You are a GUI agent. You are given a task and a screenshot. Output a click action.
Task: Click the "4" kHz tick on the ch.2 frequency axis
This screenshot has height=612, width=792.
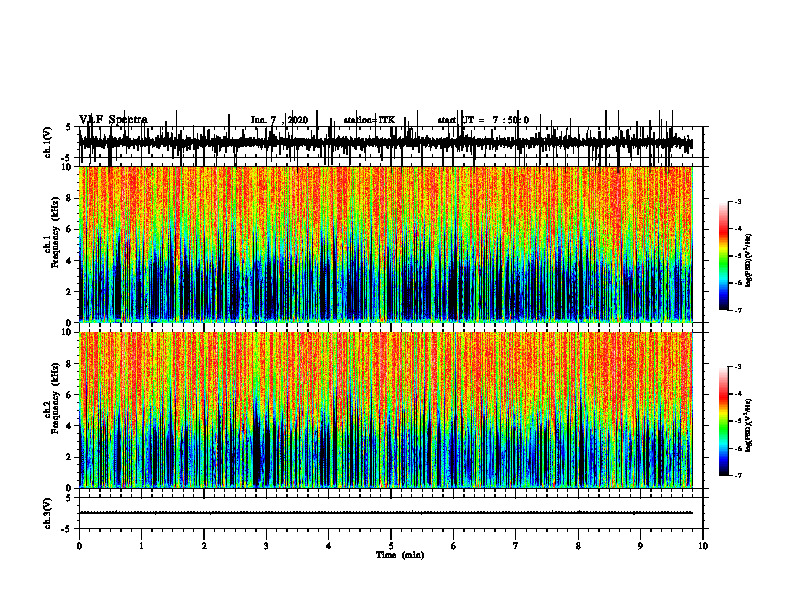(x=69, y=426)
